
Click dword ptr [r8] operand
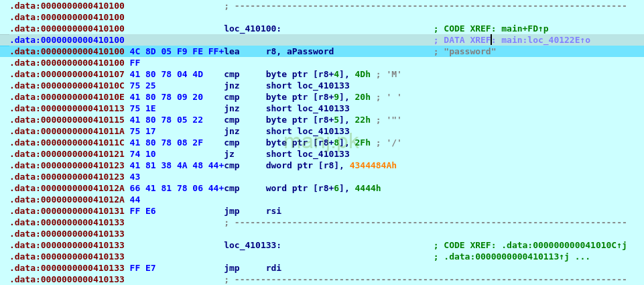(x=303, y=166)
